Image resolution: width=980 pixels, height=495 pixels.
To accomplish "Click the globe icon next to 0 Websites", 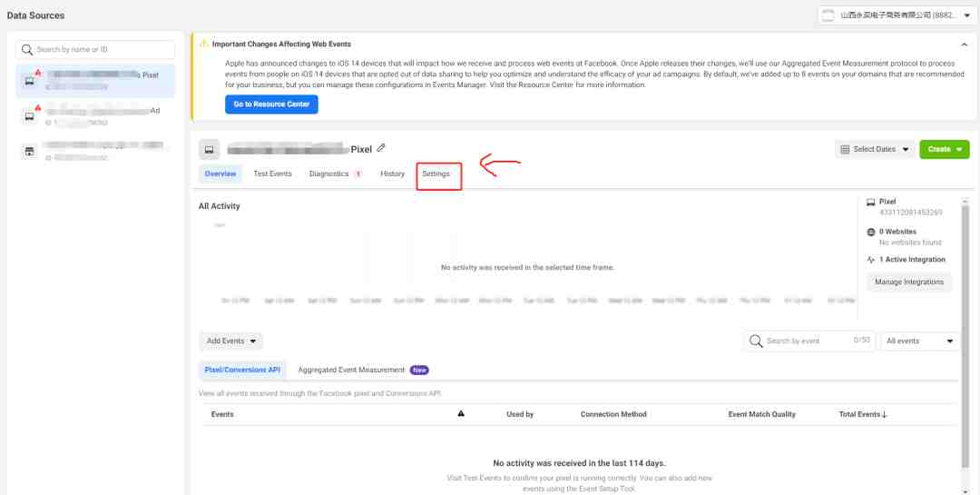I will click(870, 233).
